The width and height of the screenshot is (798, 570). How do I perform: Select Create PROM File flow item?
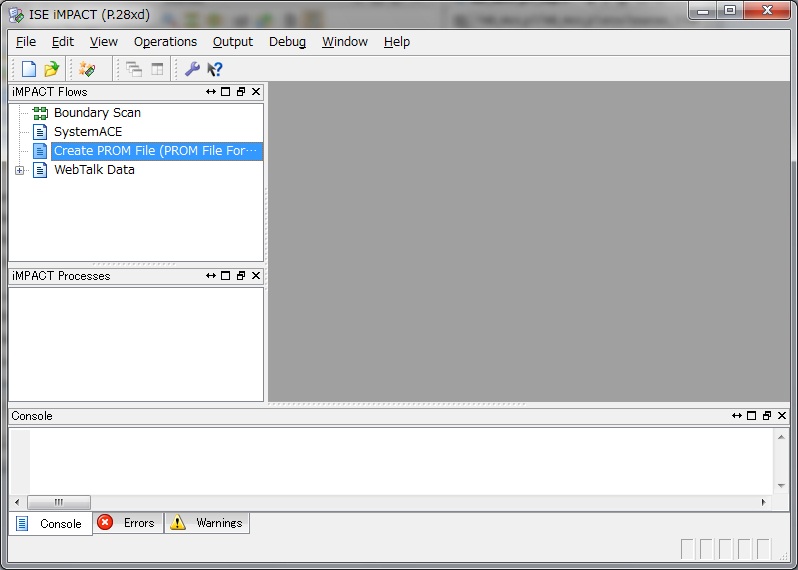pyautogui.click(x=157, y=151)
